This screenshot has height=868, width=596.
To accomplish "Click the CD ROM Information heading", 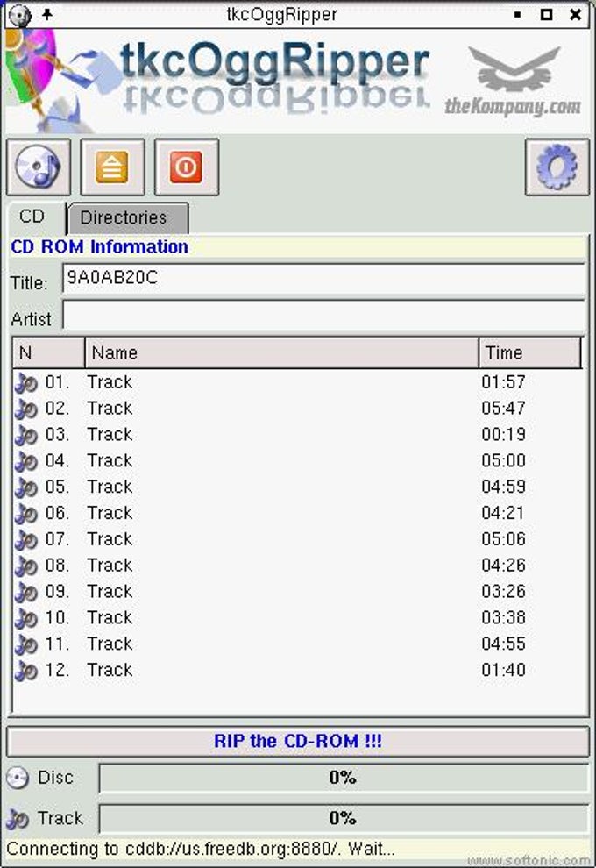I will 100,246.
